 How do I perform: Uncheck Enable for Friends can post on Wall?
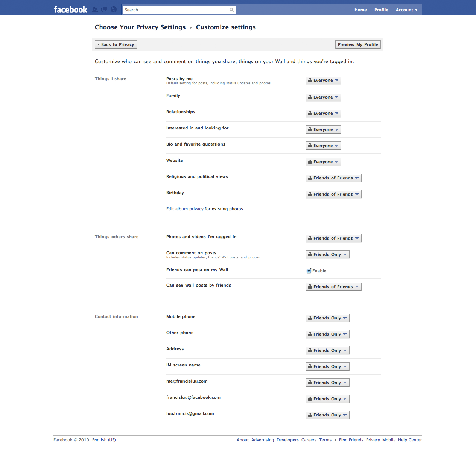point(309,270)
